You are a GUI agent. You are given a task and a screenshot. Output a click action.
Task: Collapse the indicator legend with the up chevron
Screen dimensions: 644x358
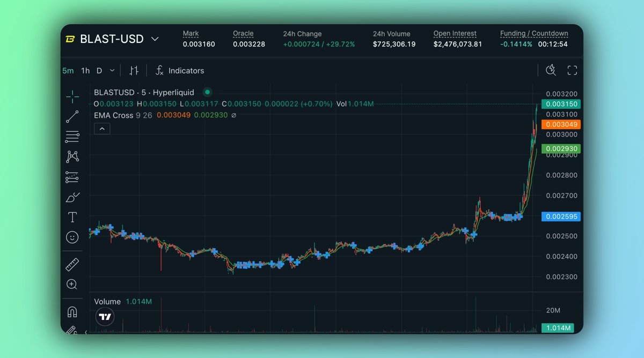click(102, 129)
